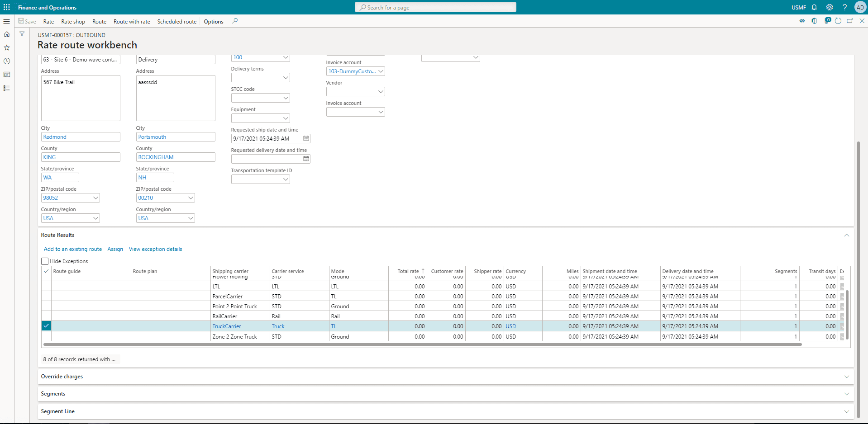Open the Route menu item
The image size is (868, 424).
tap(99, 21)
